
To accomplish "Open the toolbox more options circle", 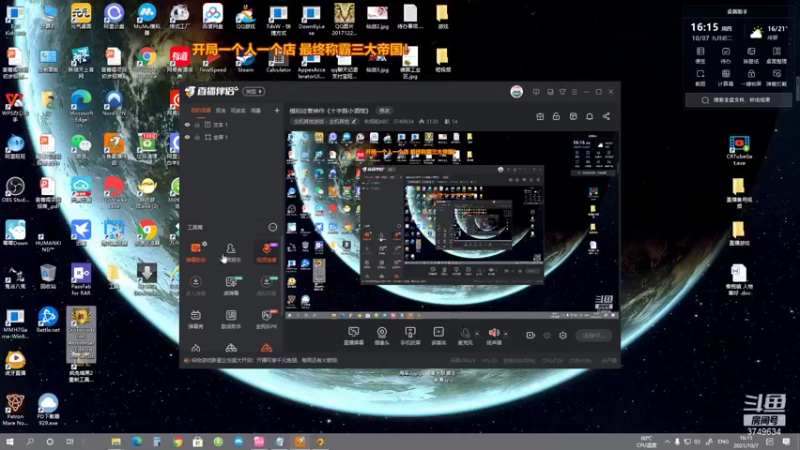I will (273, 227).
